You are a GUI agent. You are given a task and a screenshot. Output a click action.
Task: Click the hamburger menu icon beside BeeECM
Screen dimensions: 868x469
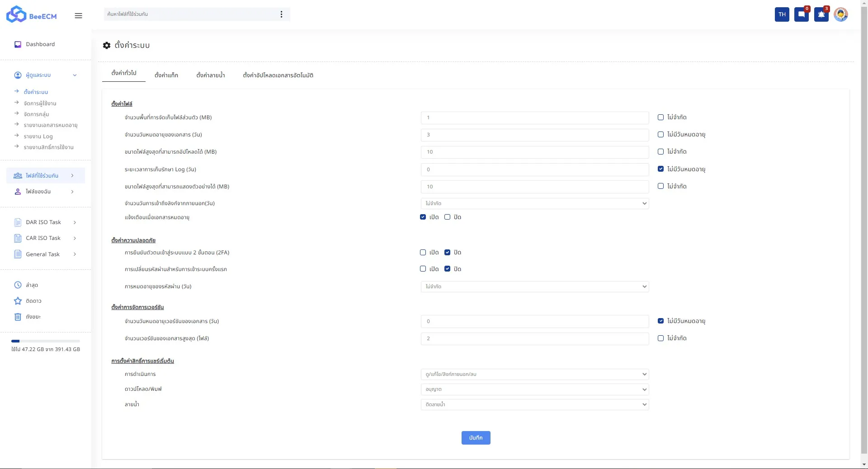78,16
